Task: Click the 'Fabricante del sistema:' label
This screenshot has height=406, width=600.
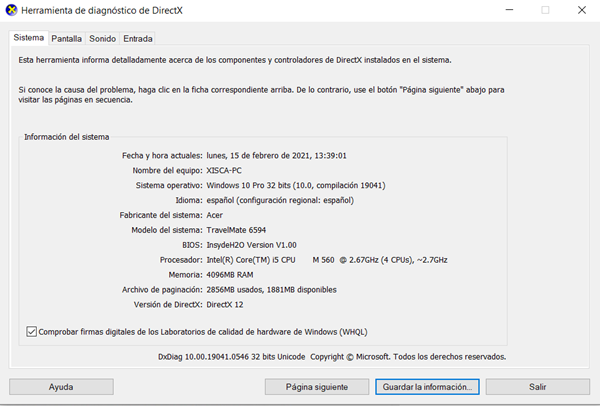Action: coord(161,215)
